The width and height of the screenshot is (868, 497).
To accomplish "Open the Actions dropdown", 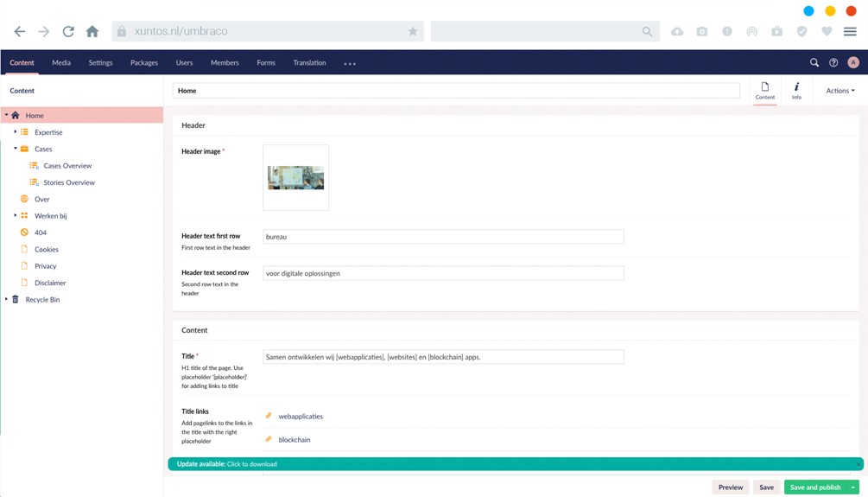I will point(839,91).
